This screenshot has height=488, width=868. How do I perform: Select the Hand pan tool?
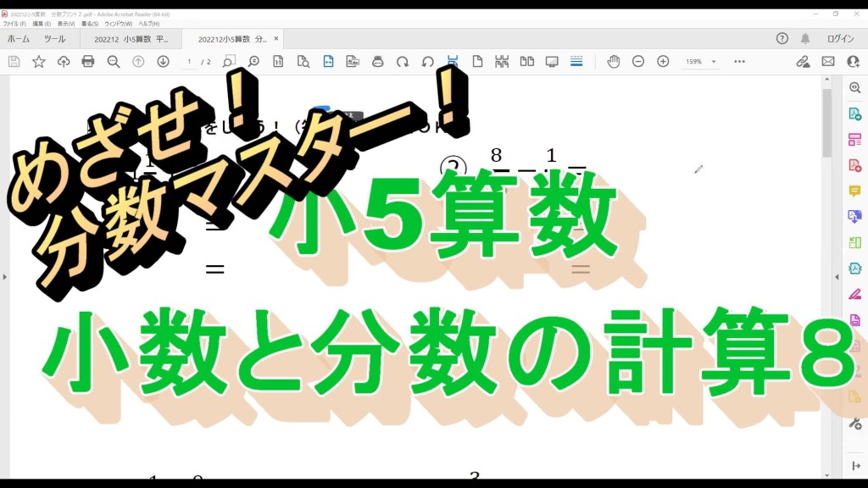[613, 62]
